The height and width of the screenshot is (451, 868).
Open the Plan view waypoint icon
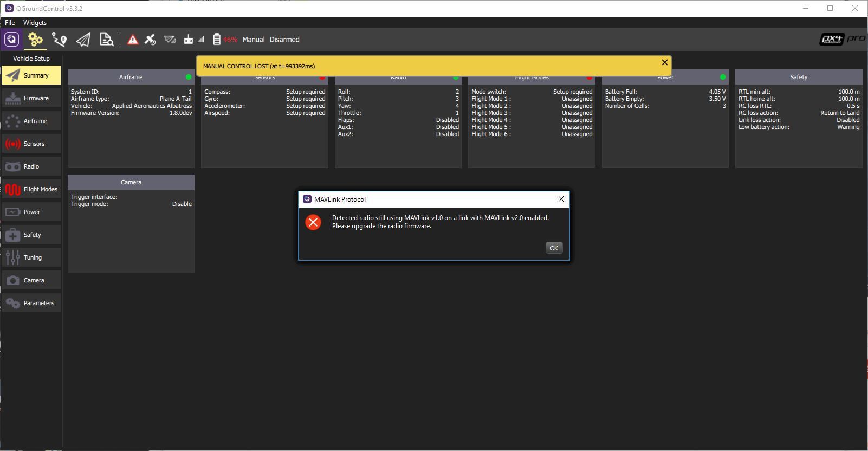coord(59,40)
